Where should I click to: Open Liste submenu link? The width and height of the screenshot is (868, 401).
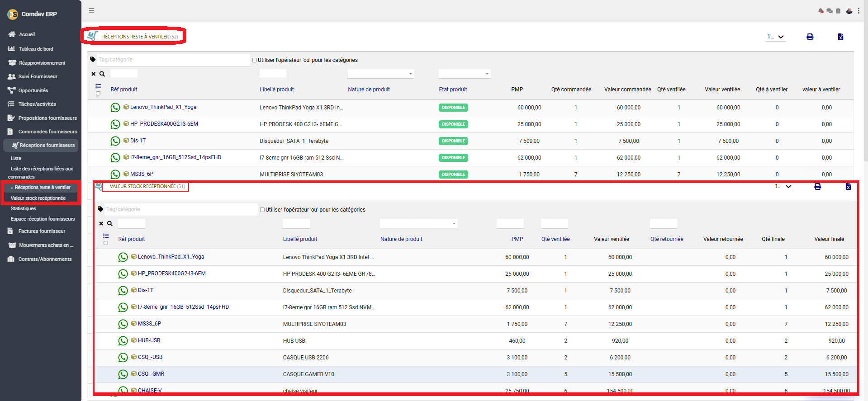coord(16,158)
